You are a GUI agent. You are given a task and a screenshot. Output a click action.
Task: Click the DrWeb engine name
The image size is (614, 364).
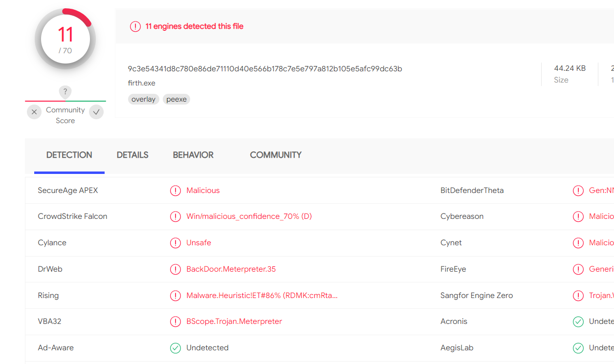(x=50, y=269)
